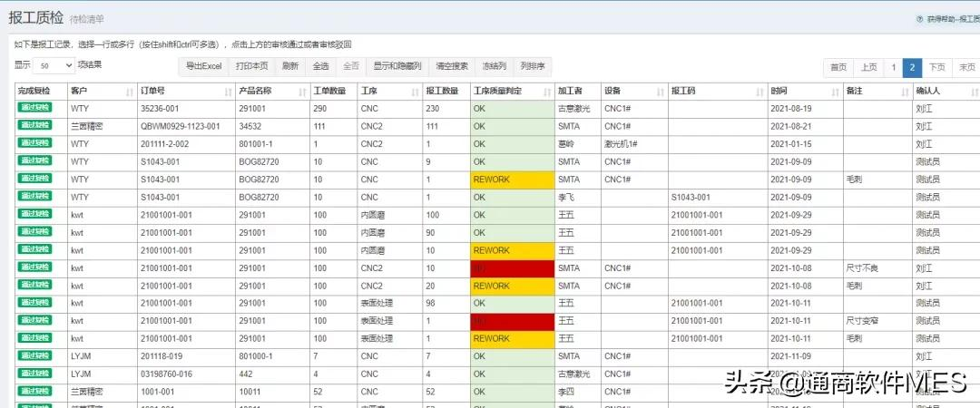
Task: Click 通过复检 badge in QBWM0929-1123-001 row
Action: [34, 125]
